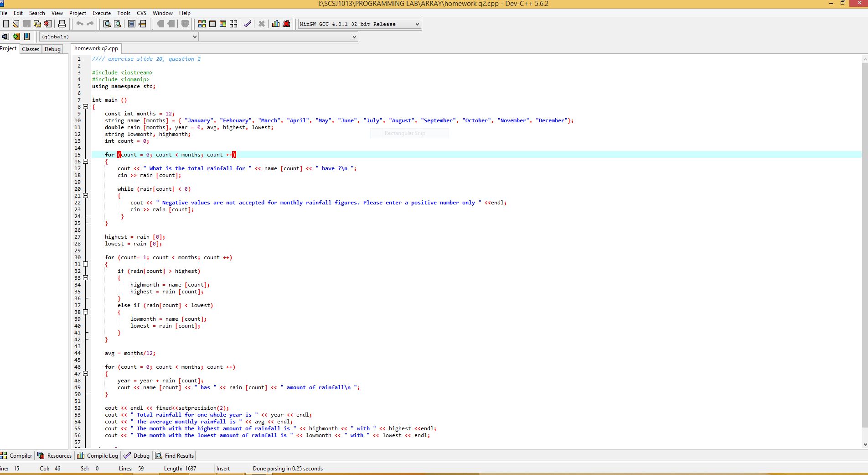Image resolution: width=868 pixels, height=475 pixels.
Task: Click the Undo arrow icon
Action: (80, 24)
